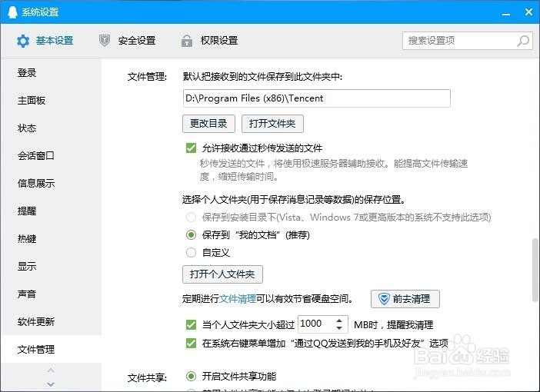Click sidebar scroll-down chevron arrow
Screen dimensions: 540x392
(x=51, y=384)
